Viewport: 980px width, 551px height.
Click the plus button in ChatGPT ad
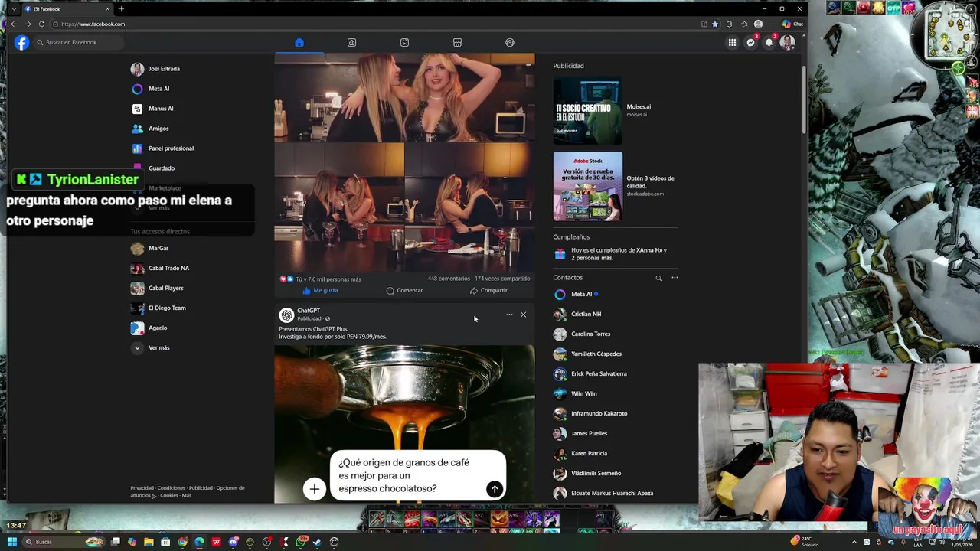(314, 489)
